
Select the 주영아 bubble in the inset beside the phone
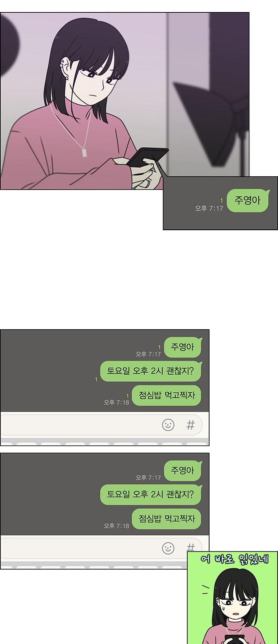point(248,200)
